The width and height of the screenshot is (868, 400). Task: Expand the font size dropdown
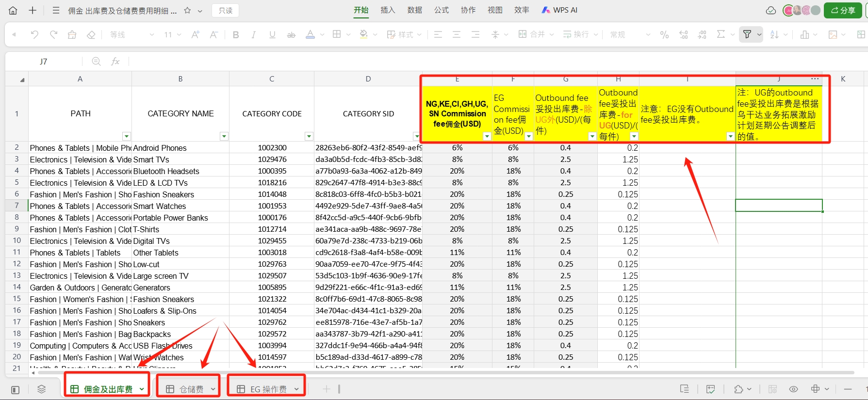coord(179,35)
